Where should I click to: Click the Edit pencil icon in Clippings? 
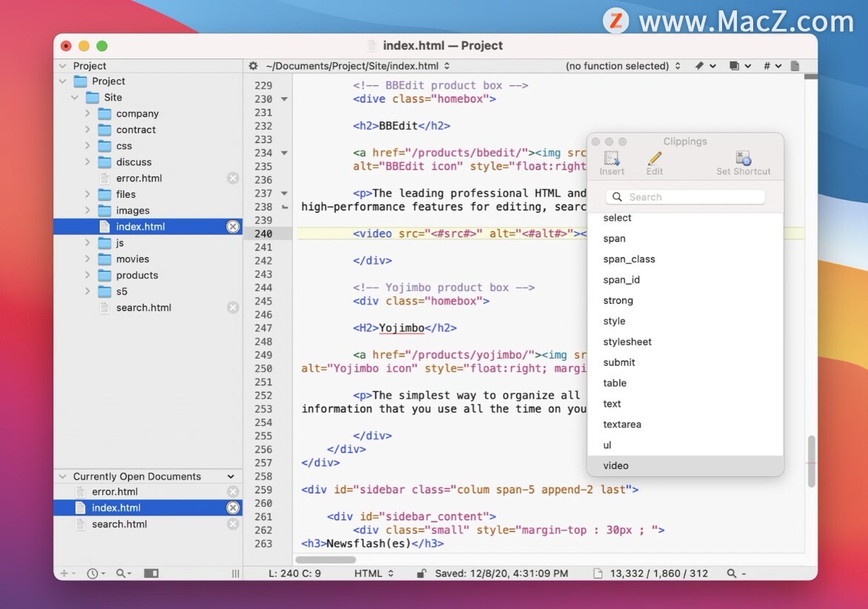point(654,159)
